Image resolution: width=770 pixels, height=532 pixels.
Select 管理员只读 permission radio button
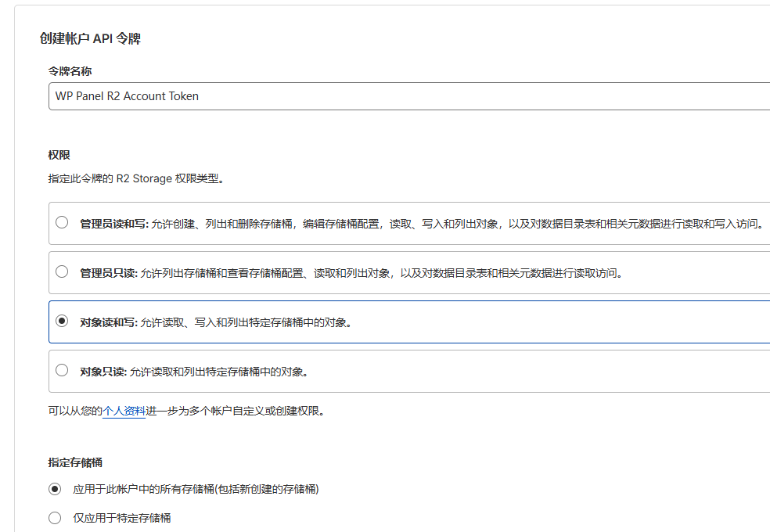62,271
